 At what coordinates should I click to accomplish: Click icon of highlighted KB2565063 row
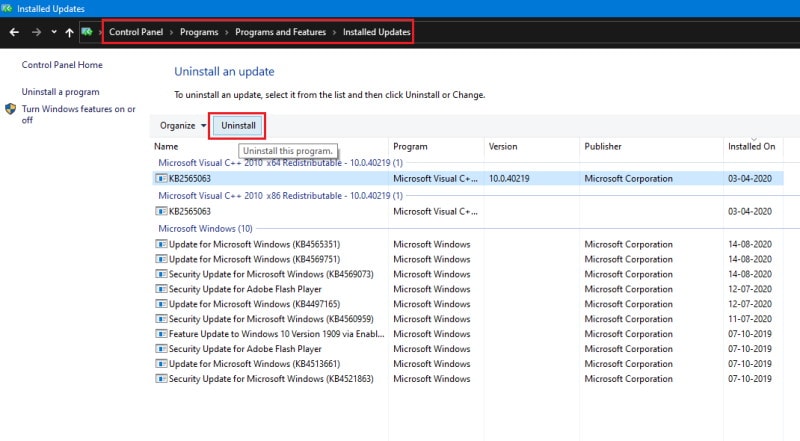[161, 179]
